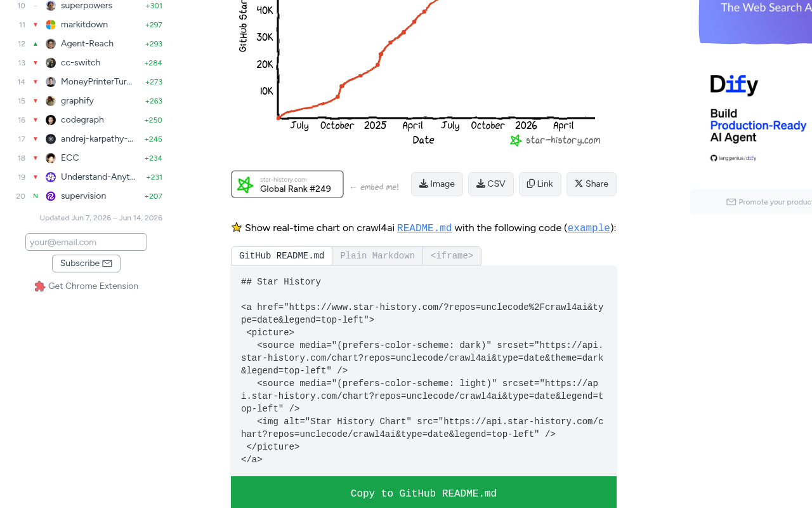This screenshot has width=812, height=508.
Task: Click the envelope icon beside Promote your product
Action: [731, 202]
